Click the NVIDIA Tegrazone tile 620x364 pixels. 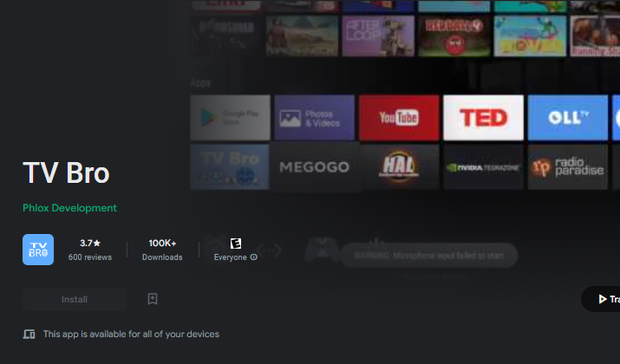click(483, 166)
